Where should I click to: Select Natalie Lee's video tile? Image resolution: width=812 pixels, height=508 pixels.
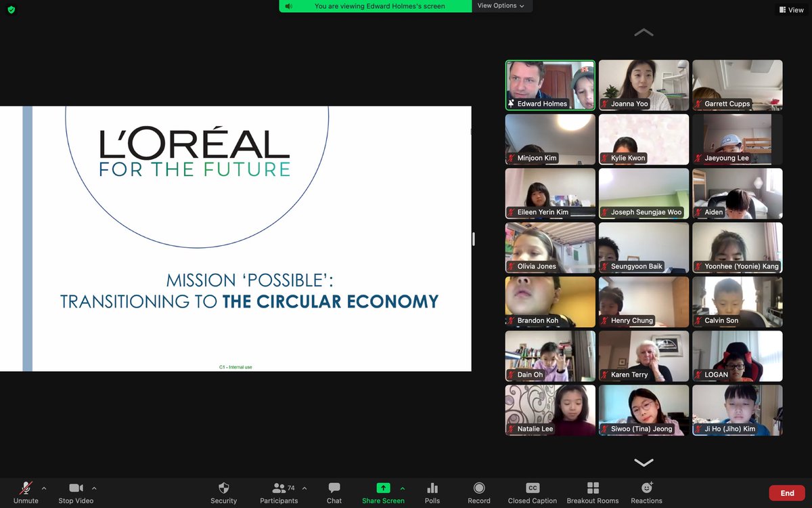(x=550, y=410)
